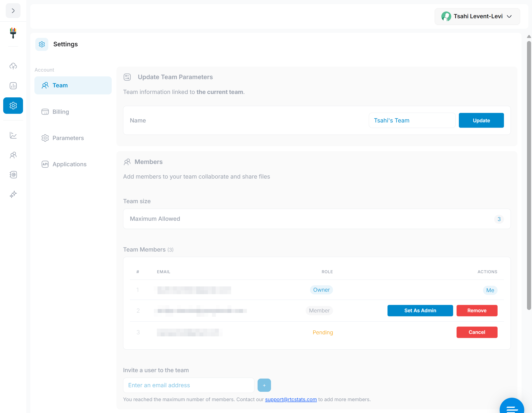Open the bar chart sidebar icon

point(13,86)
